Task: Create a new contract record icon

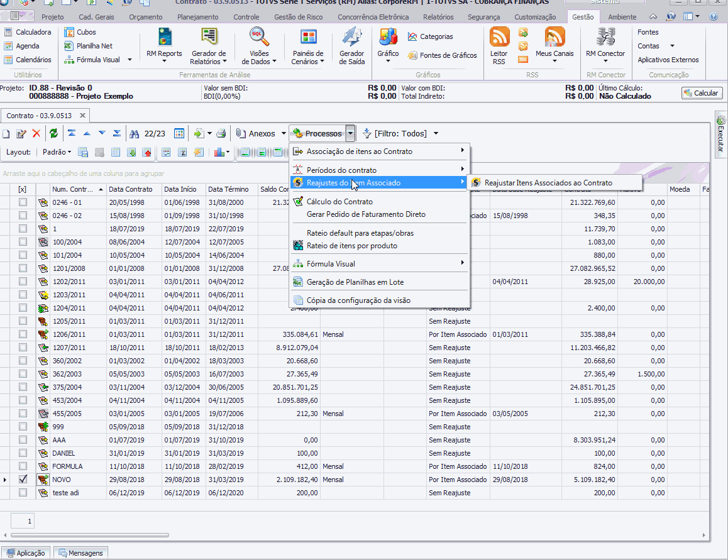Action: [x=6, y=134]
